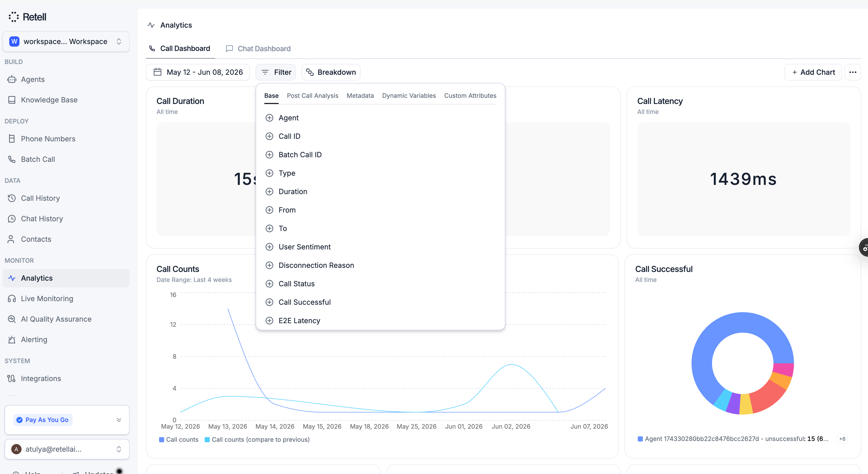This screenshot has width=868, height=474.
Task: Click the Call History clock icon
Action: coord(12,198)
